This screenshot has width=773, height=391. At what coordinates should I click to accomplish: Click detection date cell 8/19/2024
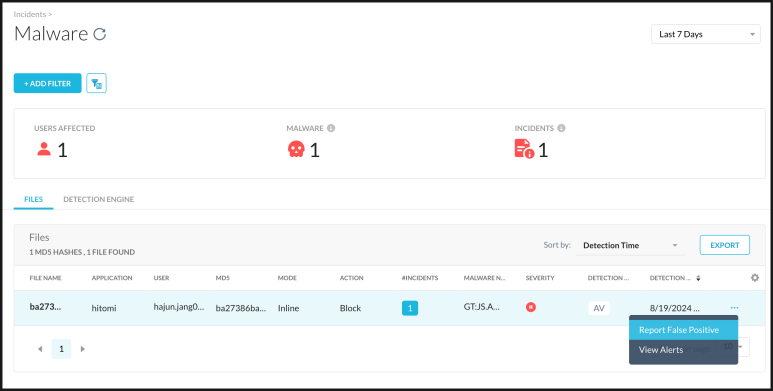click(x=674, y=308)
